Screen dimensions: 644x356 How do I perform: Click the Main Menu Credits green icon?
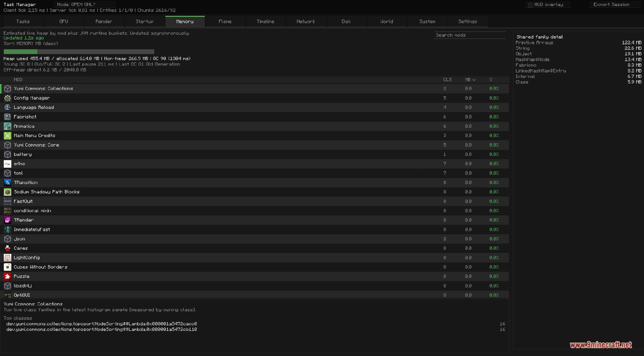8,136
